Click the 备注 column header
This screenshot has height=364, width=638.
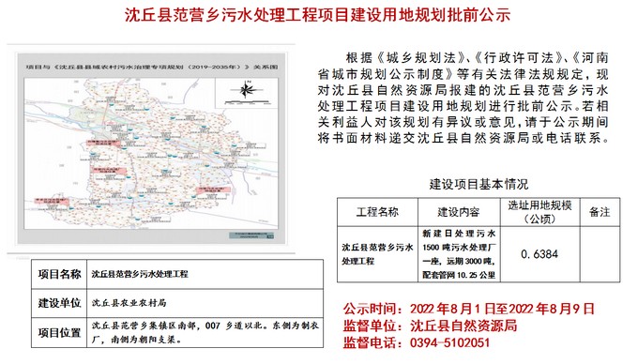pos(600,212)
